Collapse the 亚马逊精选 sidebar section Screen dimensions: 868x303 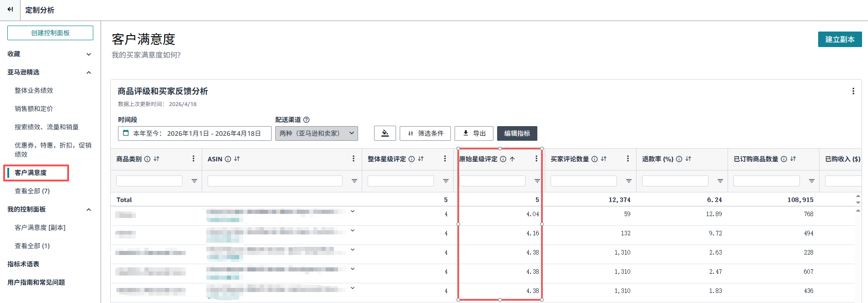tap(89, 72)
